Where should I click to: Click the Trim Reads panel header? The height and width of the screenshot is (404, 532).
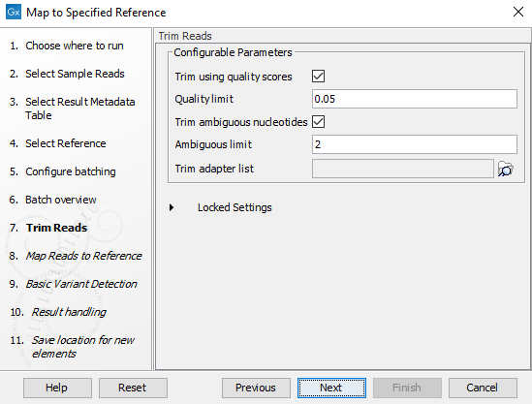tap(185, 36)
